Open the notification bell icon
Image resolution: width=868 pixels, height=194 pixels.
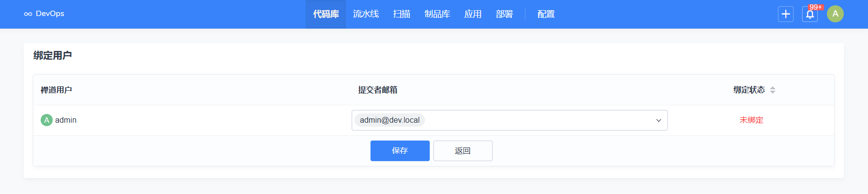click(809, 15)
